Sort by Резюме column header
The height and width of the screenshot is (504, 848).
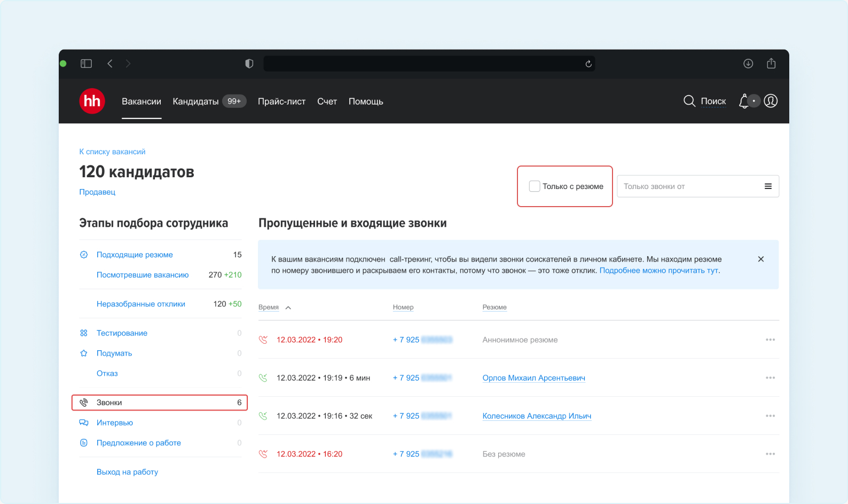pyautogui.click(x=494, y=307)
